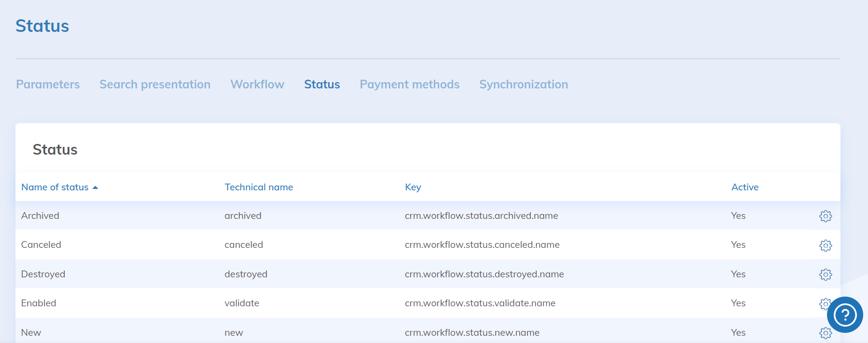Viewport: 868px width, 343px height.
Task: Click the Archived status row name
Action: 40,216
